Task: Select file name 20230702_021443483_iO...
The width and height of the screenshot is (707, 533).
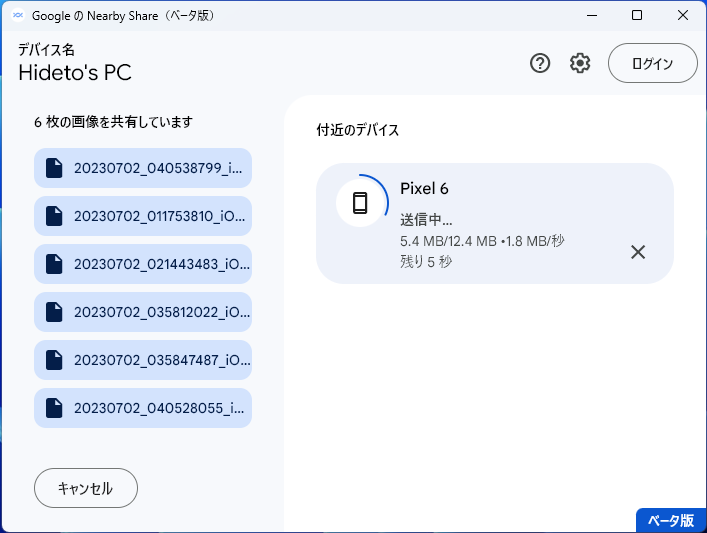Action: 162,264
